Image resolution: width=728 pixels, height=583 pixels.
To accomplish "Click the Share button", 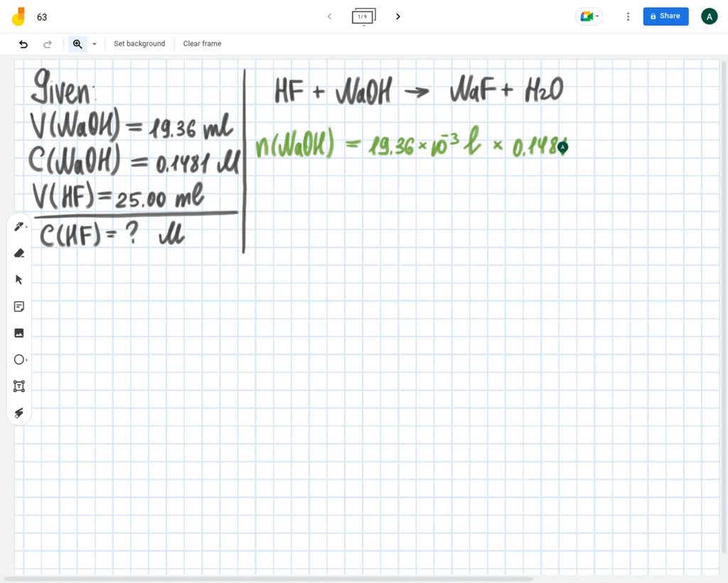I will [665, 16].
